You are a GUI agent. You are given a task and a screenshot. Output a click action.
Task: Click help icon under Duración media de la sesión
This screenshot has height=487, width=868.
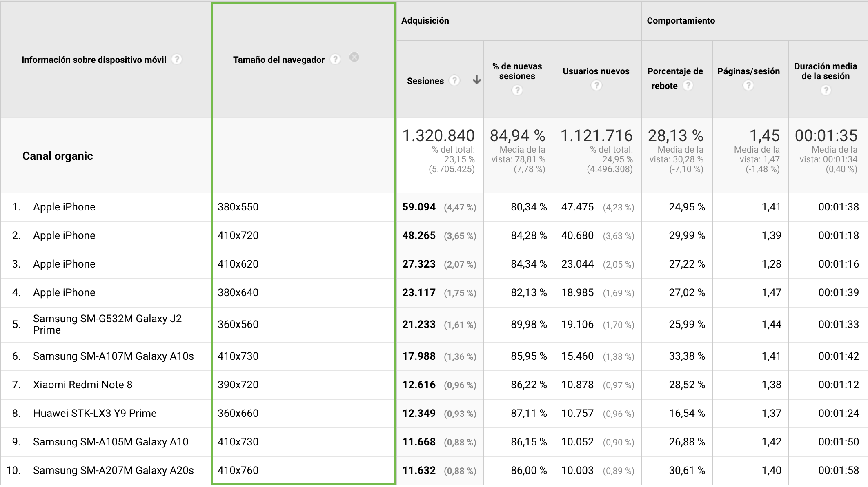pos(826,90)
